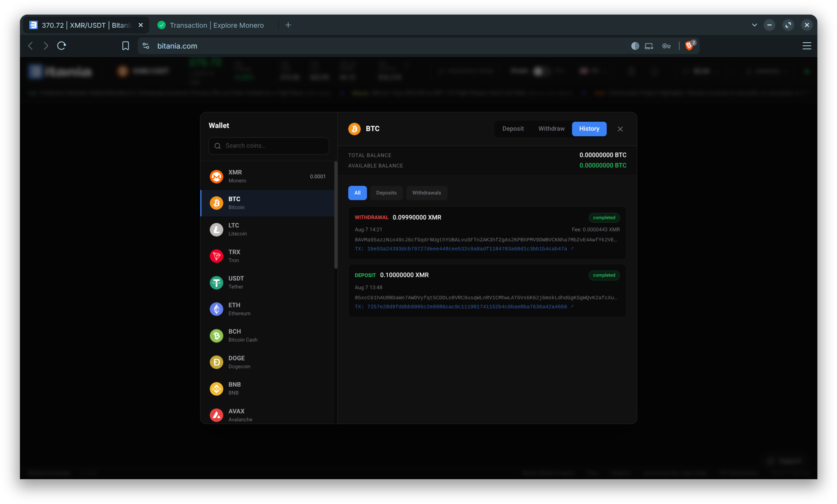
Task: Click the install app icon in address bar
Action: click(649, 46)
